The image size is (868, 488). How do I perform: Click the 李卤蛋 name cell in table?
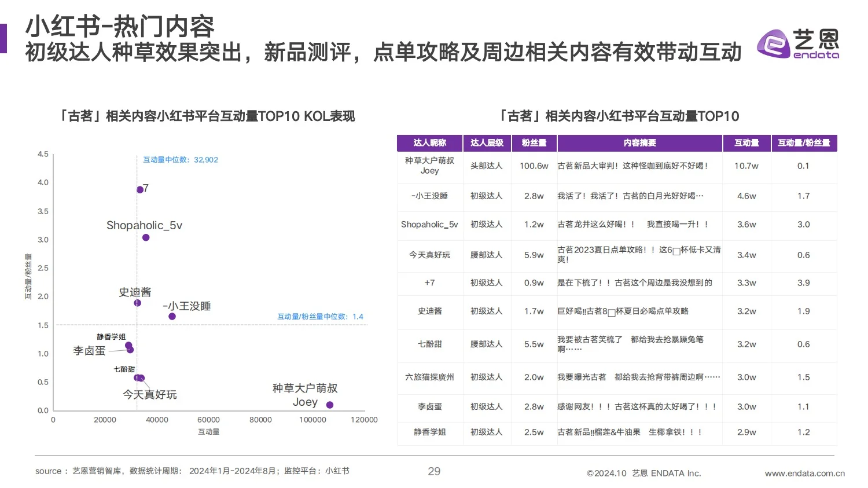429,406
